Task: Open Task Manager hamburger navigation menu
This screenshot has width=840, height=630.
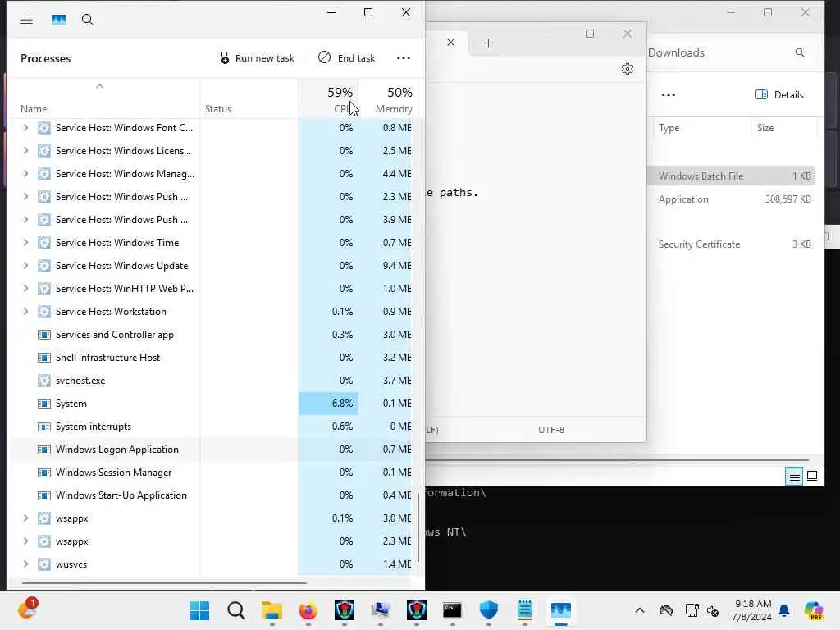Action: tap(26, 20)
